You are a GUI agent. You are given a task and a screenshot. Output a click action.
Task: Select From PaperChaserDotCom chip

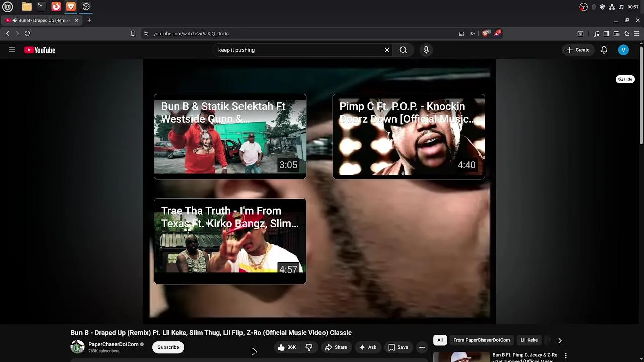click(481, 340)
